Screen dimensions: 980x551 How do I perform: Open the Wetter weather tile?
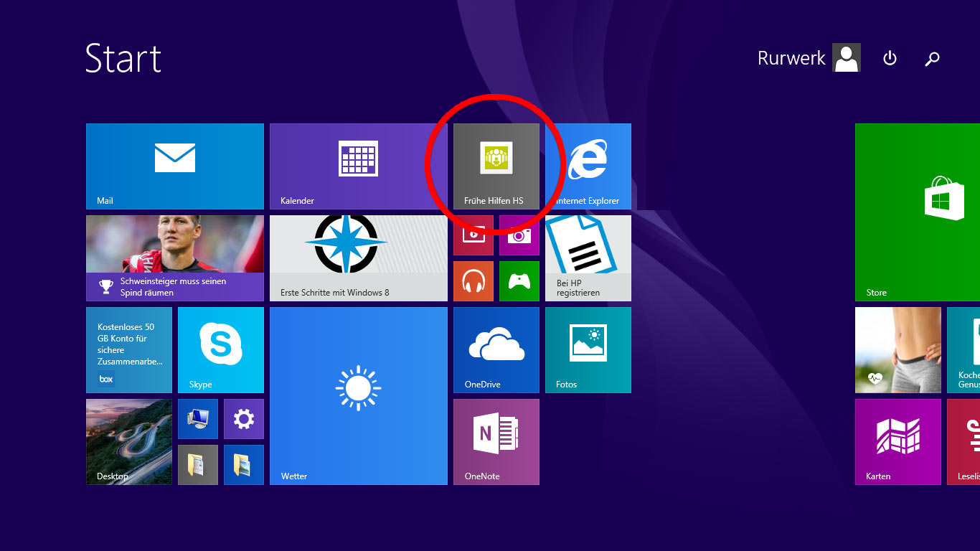point(359,396)
